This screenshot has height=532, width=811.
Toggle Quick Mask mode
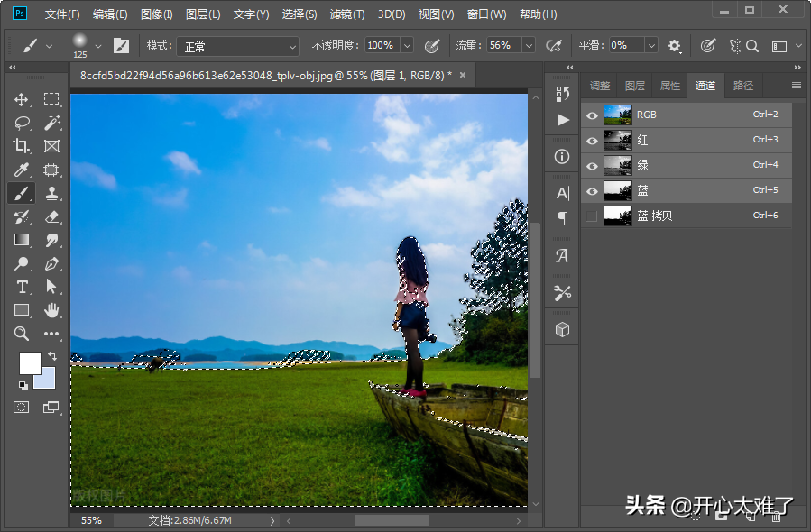click(x=22, y=408)
